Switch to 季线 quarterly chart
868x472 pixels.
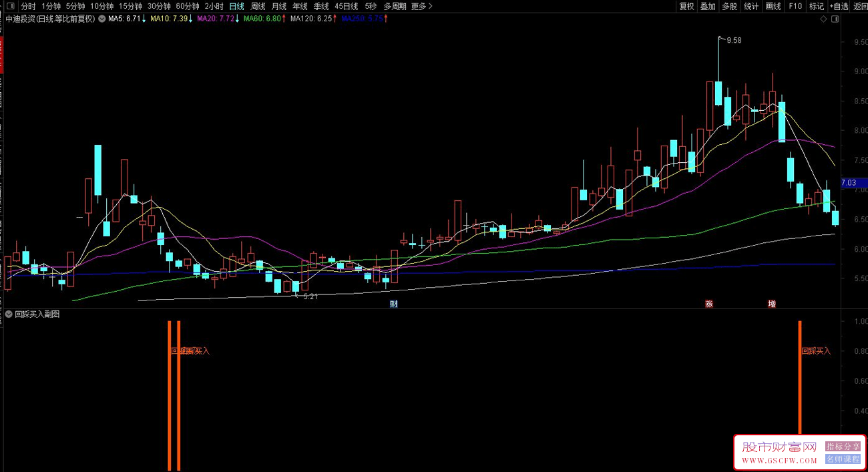coord(321,6)
